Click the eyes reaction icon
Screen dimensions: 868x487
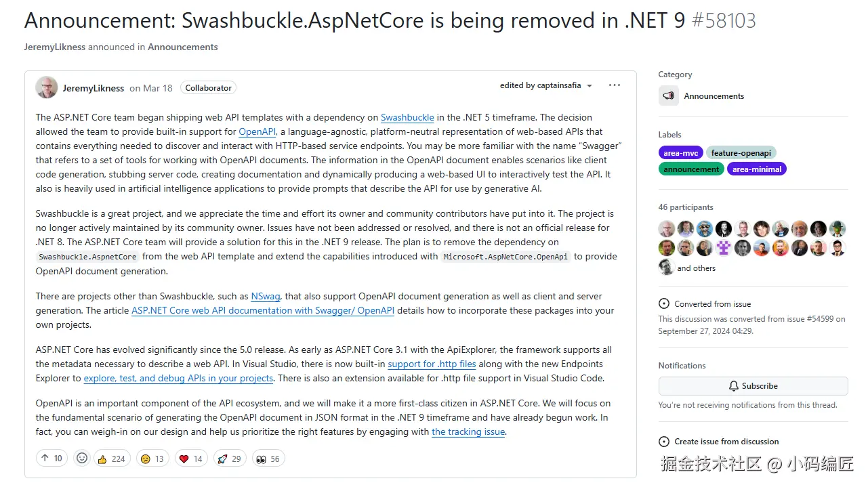pyautogui.click(x=260, y=459)
